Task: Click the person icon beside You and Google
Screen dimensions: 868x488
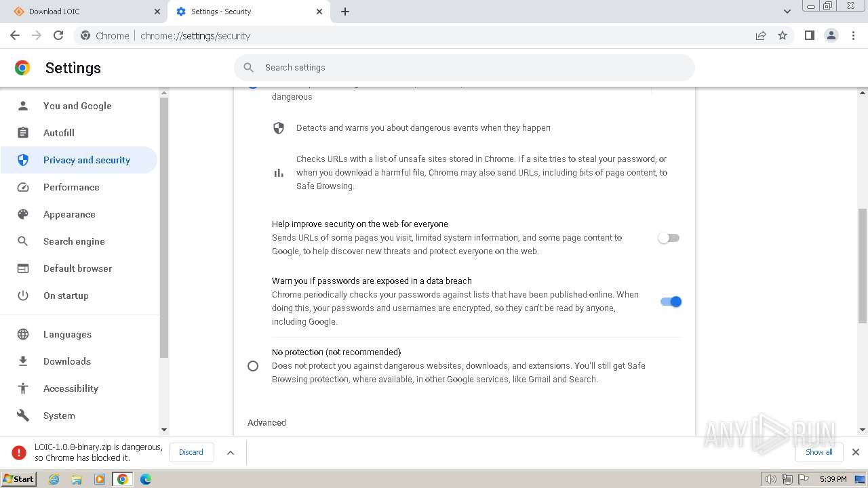Action: pos(23,106)
